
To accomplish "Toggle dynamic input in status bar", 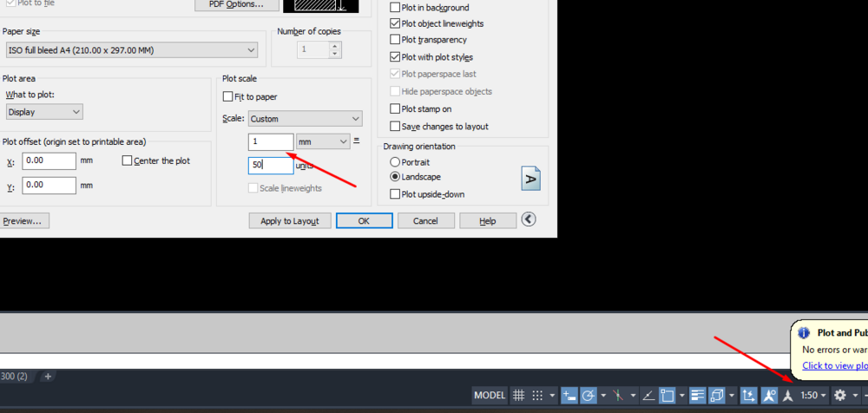I will tap(569, 396).
